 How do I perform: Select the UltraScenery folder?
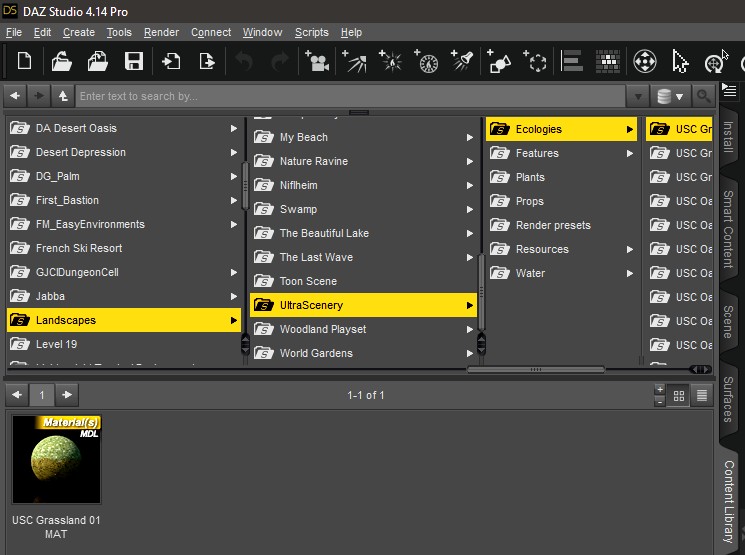click(363, 305)
